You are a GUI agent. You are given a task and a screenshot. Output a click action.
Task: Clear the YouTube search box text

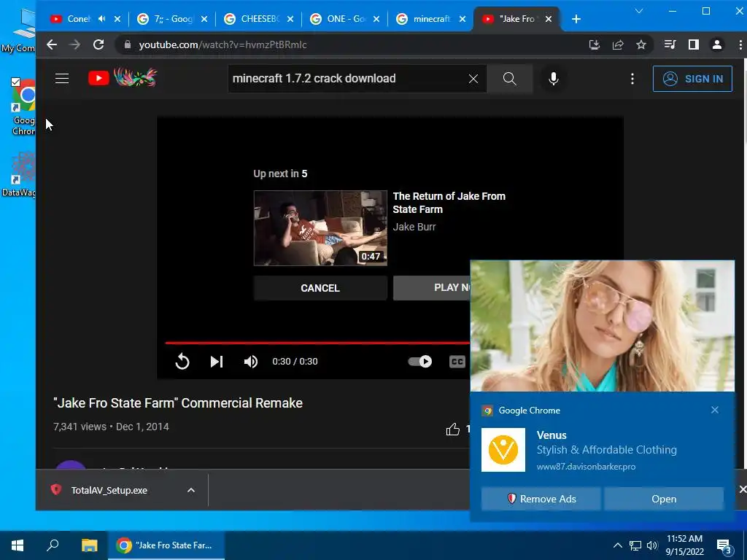click(x=473, y=79)
